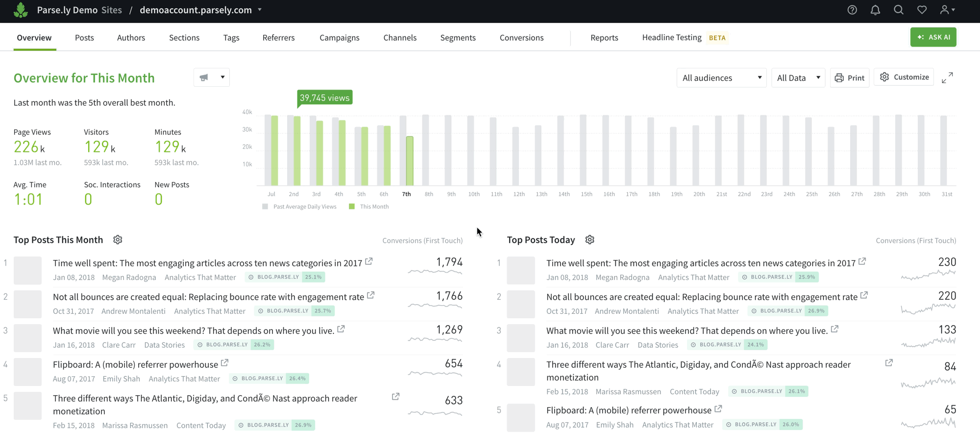
Task: Open Top Posts Today settings gear
Action: point(589,239)
